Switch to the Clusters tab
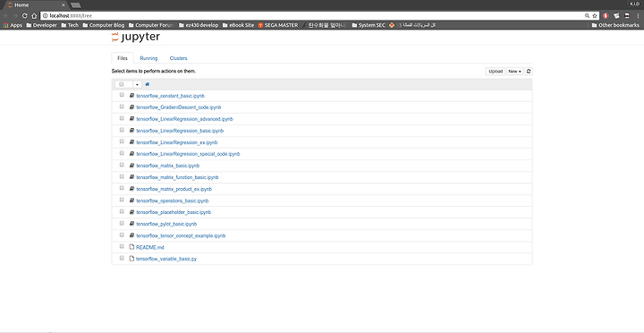The width and height of the screenshot is (644, 333). (178, 58)
